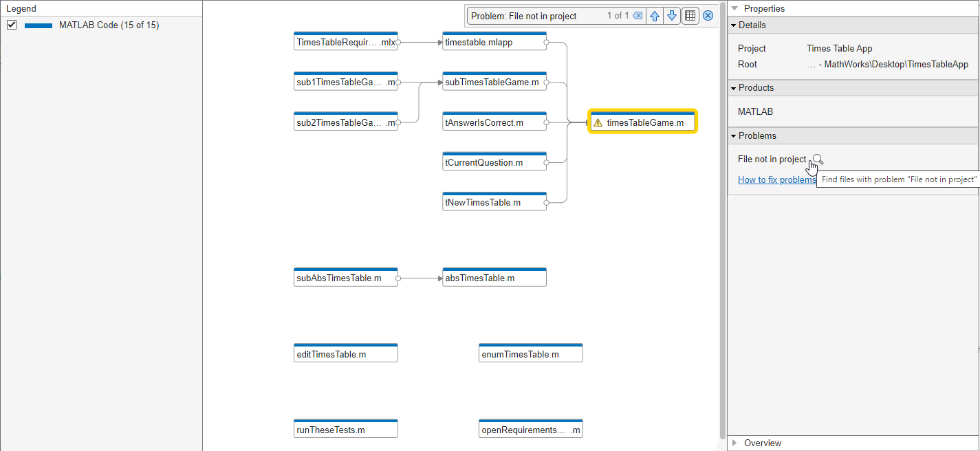Select the highlighted timesTableGame.m node

click(x=643, y=122)
